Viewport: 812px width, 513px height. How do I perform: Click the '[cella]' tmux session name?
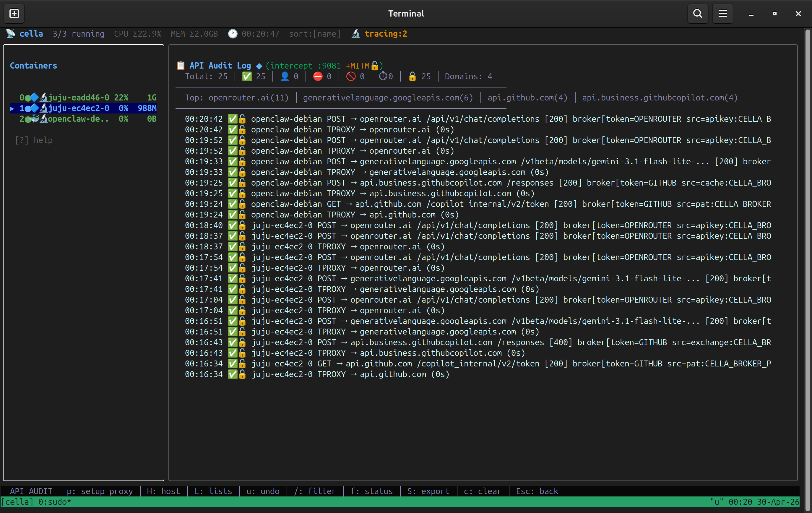pyautogui.click(x=17, y=502)
